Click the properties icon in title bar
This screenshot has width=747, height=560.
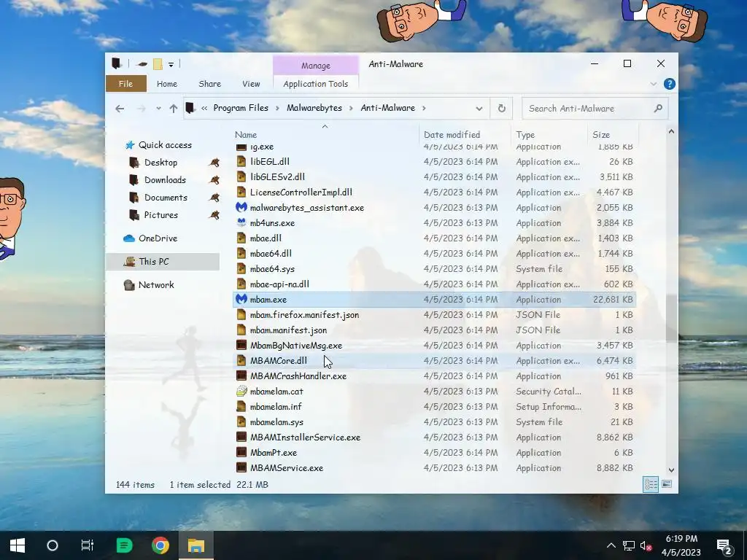pyautogui.click(x=142, y=64)
